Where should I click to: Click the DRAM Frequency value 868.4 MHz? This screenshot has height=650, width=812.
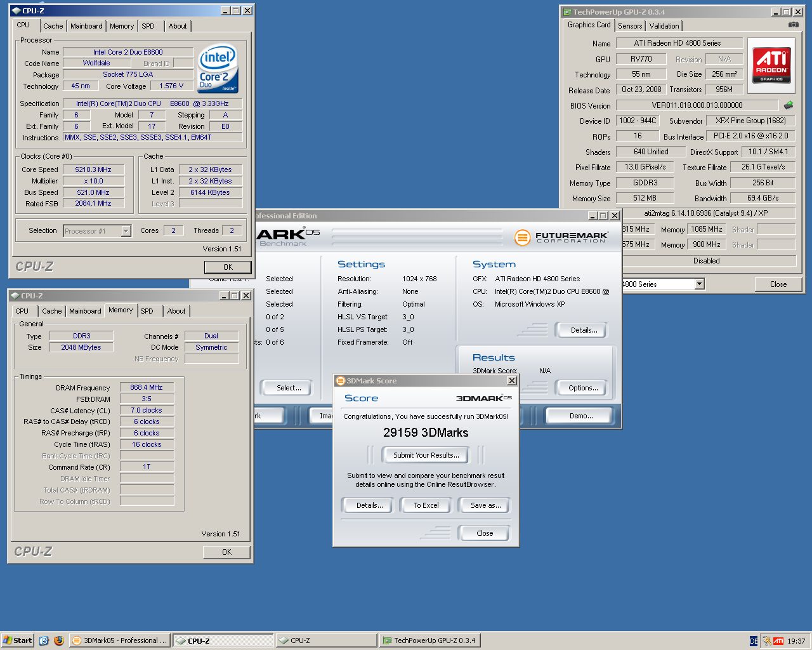[x=147, y=387]
